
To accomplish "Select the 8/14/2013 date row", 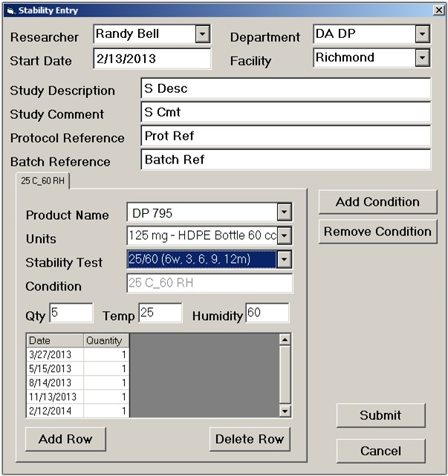I will coord(54,382).
